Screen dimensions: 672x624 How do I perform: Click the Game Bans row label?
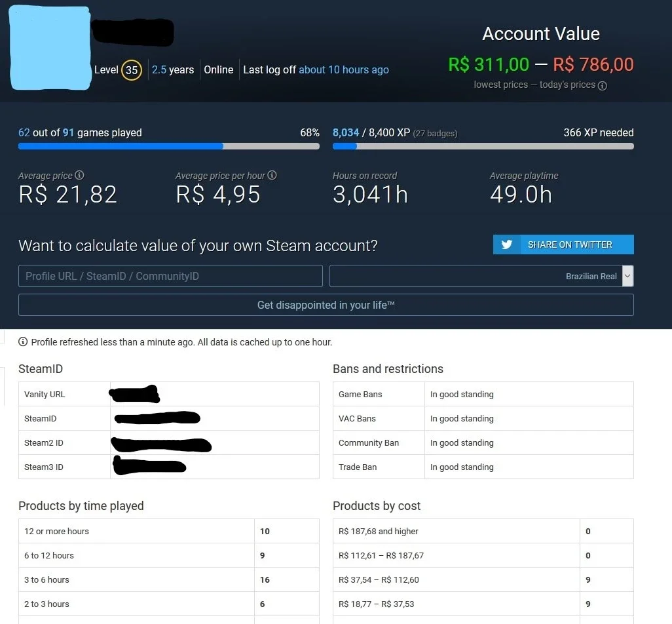point(360,394)
